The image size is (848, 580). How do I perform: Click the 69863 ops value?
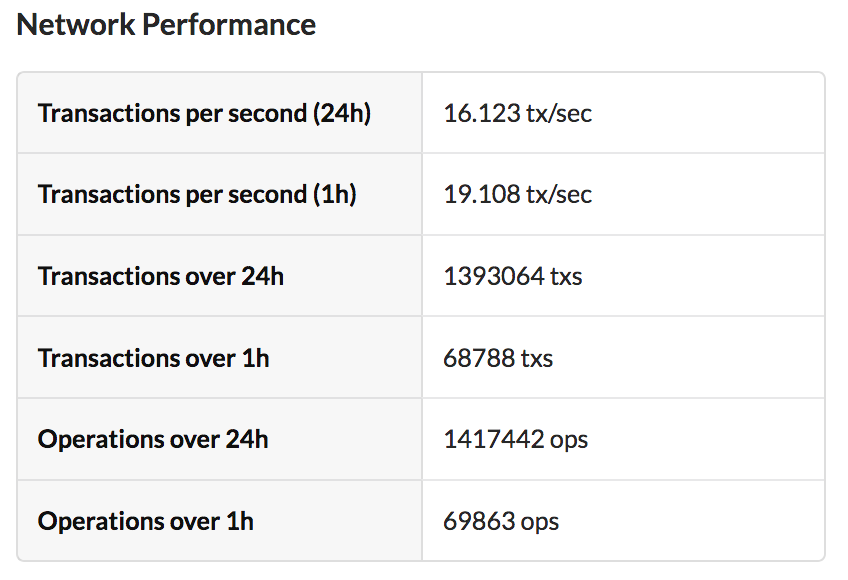[500, 521]
